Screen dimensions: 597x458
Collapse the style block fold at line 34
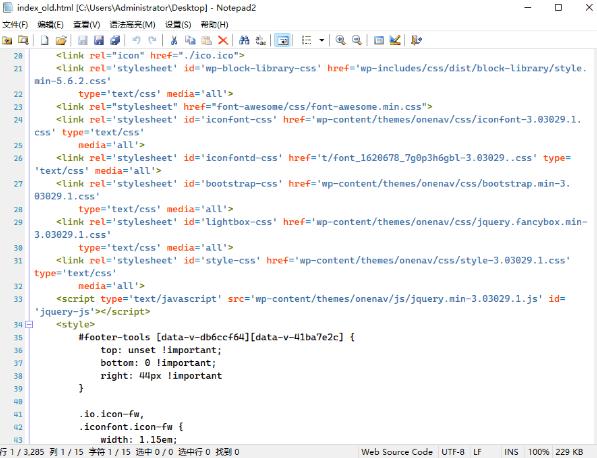coord(29,325)
